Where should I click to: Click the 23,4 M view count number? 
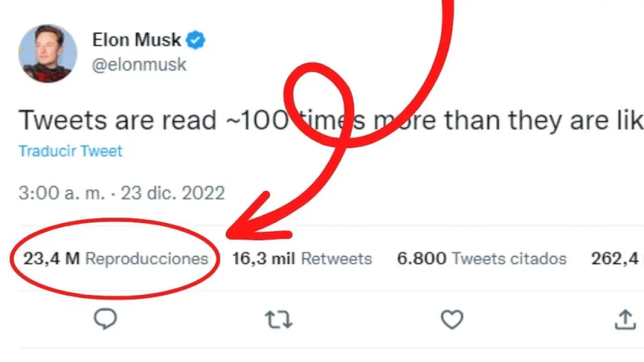[x=52, y=259]
